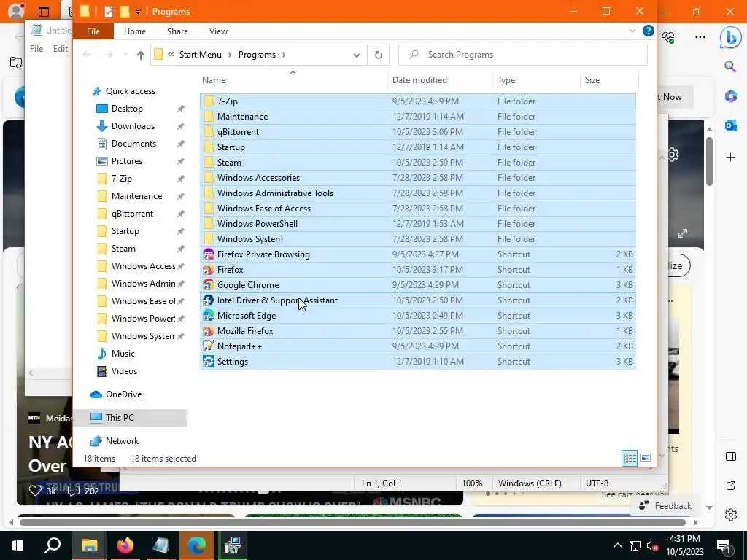The image size is (747, 560).
Task: Open Downloads in Quick access
Action: pos(133,126)
